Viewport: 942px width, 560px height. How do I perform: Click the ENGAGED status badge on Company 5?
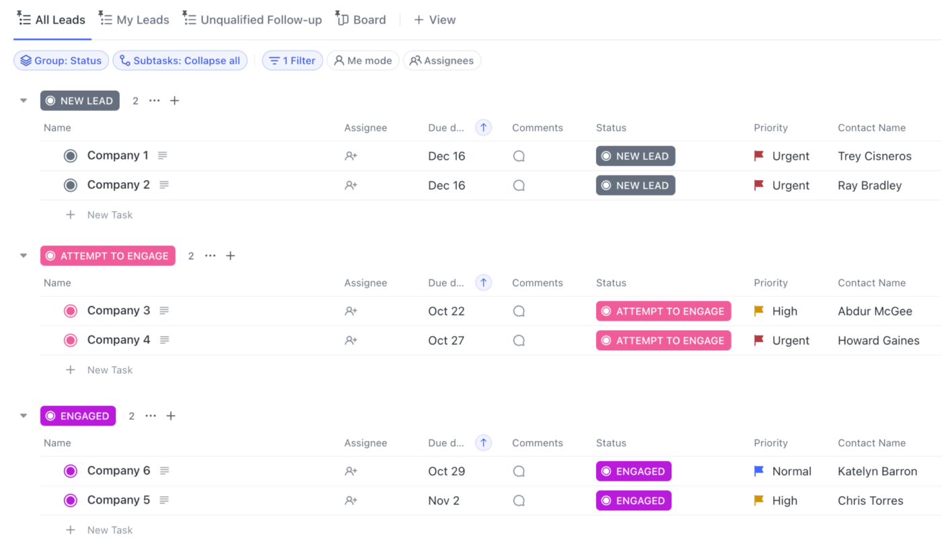pyautogui.click(x=633, y=500)
